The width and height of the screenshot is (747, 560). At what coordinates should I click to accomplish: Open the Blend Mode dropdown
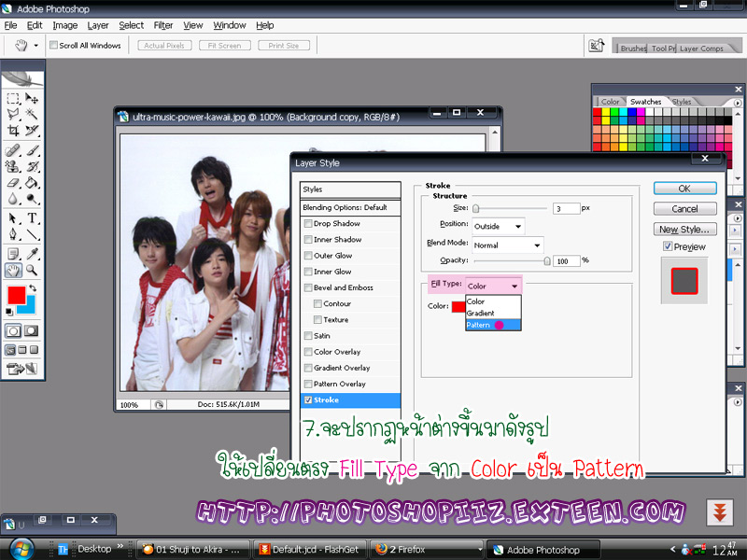click(507, 245)
